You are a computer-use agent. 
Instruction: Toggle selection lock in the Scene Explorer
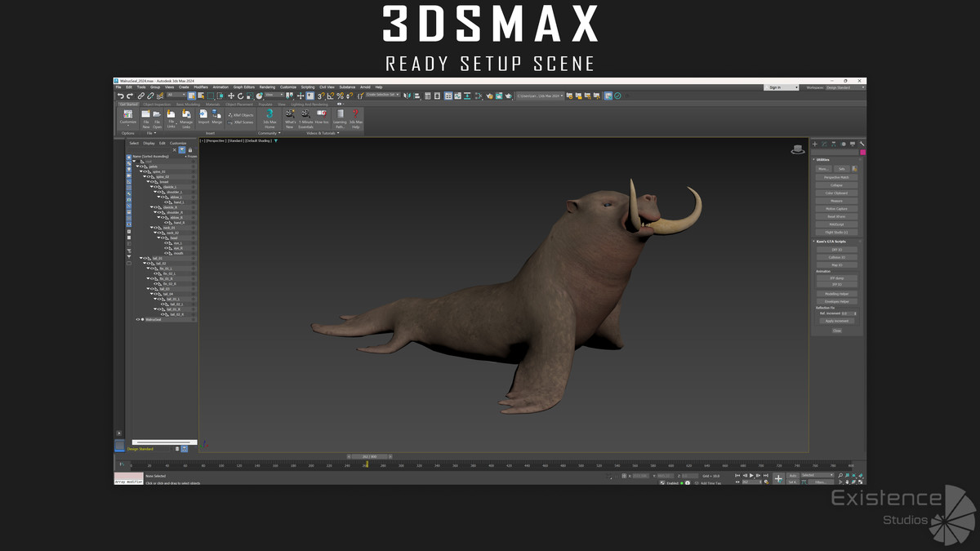click(190, 149)
